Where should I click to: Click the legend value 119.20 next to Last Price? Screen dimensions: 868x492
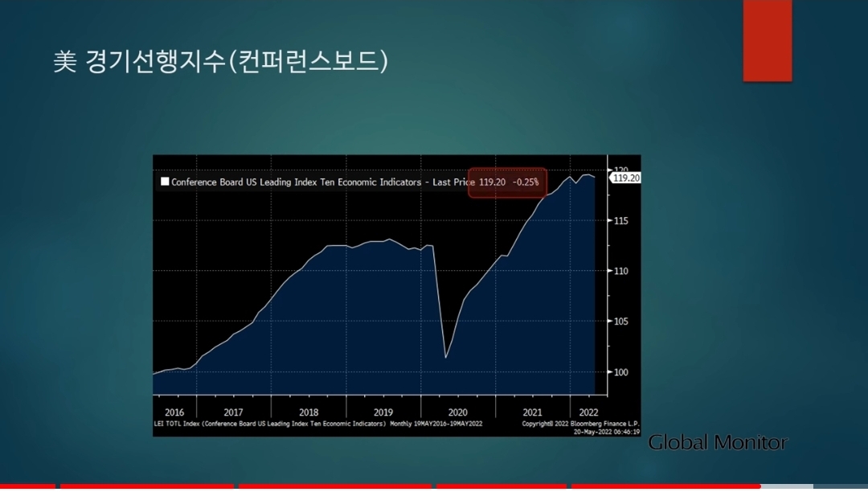[x=492, y=182]
